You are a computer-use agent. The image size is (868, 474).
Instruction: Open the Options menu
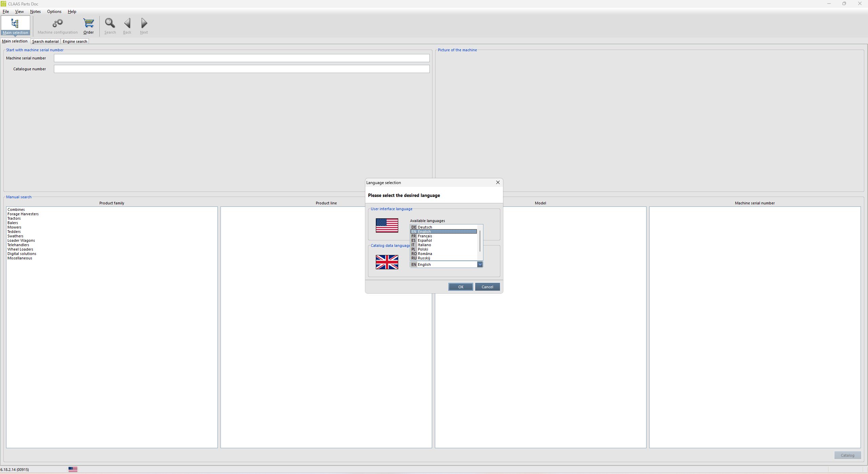tap(54, 12)
